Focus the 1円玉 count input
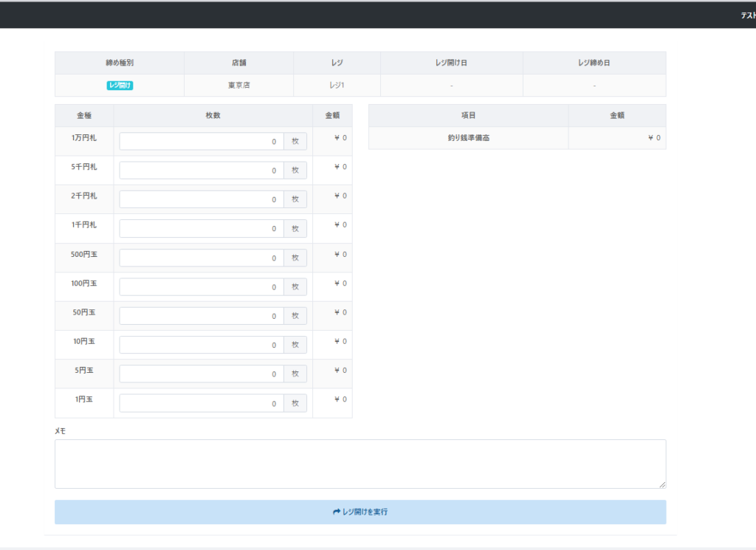756x550 pixels. (202, 403)
